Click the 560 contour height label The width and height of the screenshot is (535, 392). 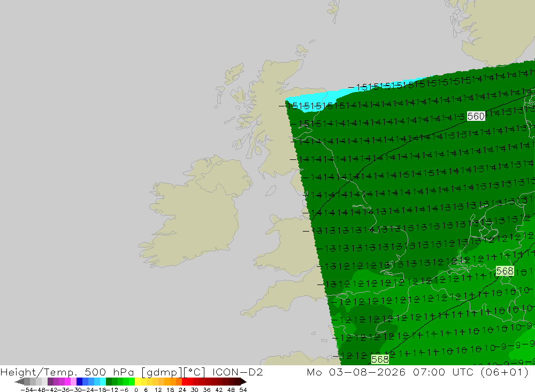pos(476,117)
